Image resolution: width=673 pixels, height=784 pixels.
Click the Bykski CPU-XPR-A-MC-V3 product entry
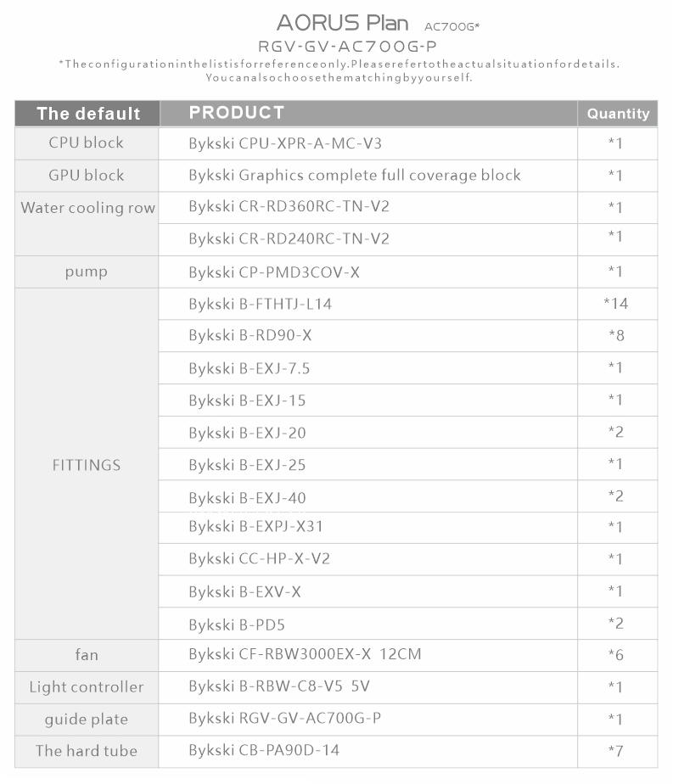[x=285, y=143]
